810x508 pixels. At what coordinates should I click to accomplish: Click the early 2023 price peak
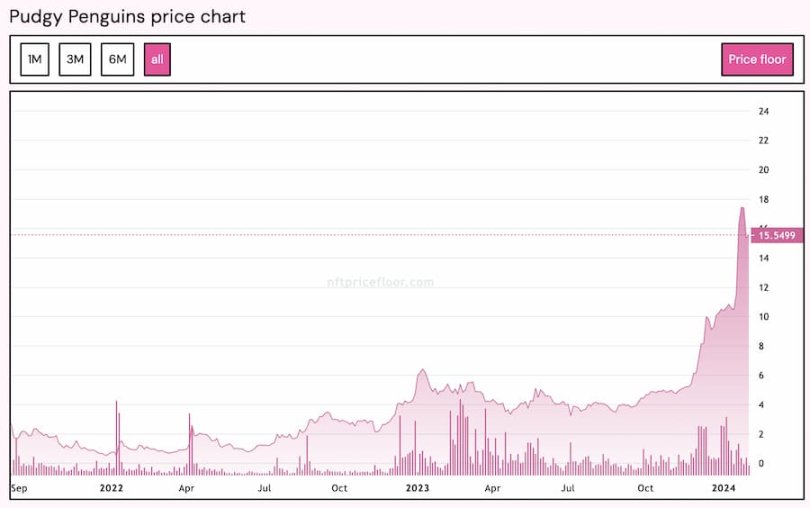[x=422, y=371]
